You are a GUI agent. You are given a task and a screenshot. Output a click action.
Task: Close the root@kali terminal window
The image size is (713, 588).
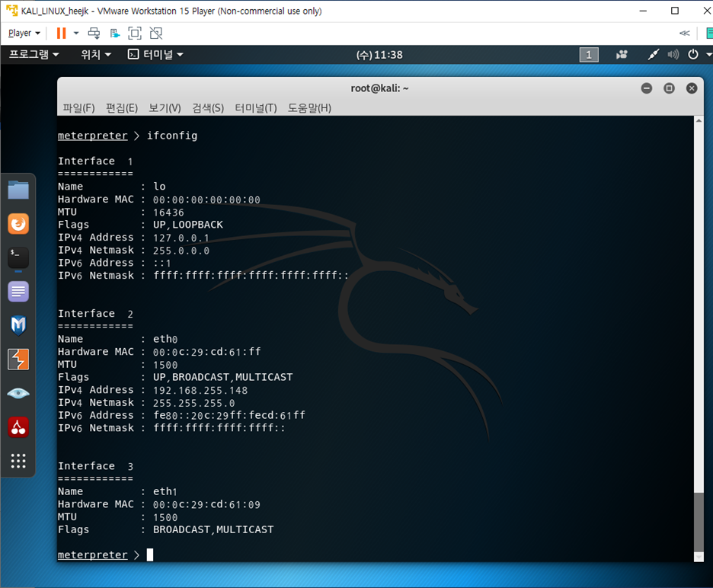point(692,88)
